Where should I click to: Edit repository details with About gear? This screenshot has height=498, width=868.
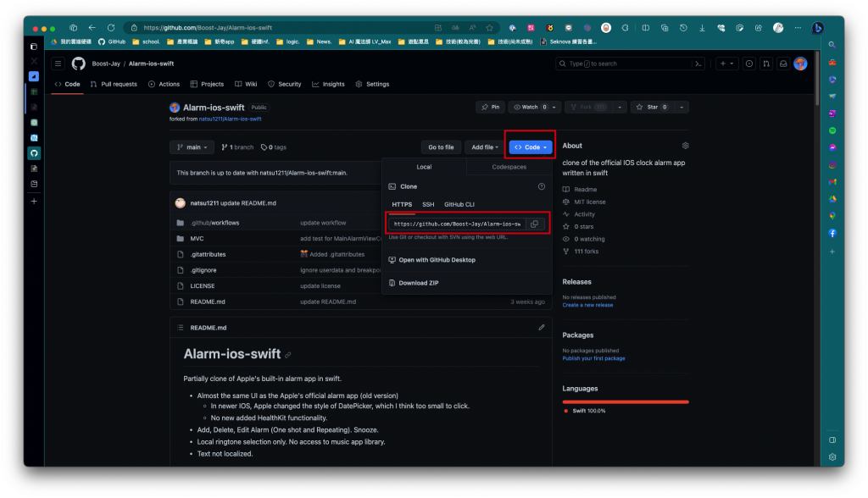(x=685, y=146)
